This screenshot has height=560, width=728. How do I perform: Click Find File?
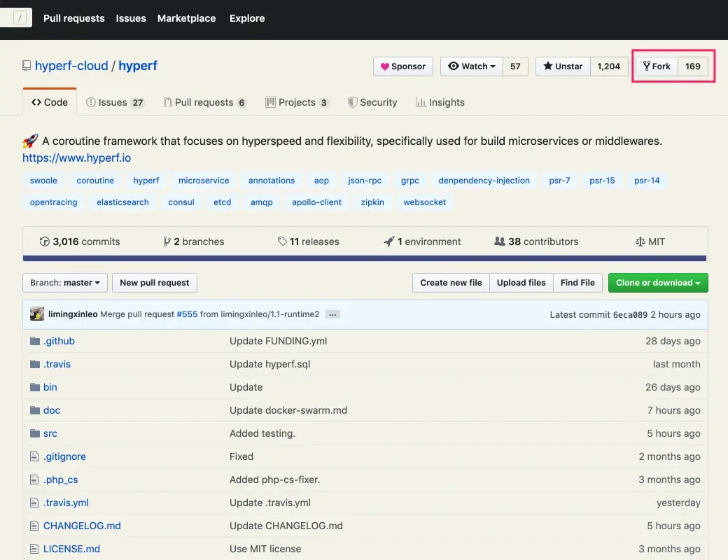pyautogui.click(x=577, y=283)
